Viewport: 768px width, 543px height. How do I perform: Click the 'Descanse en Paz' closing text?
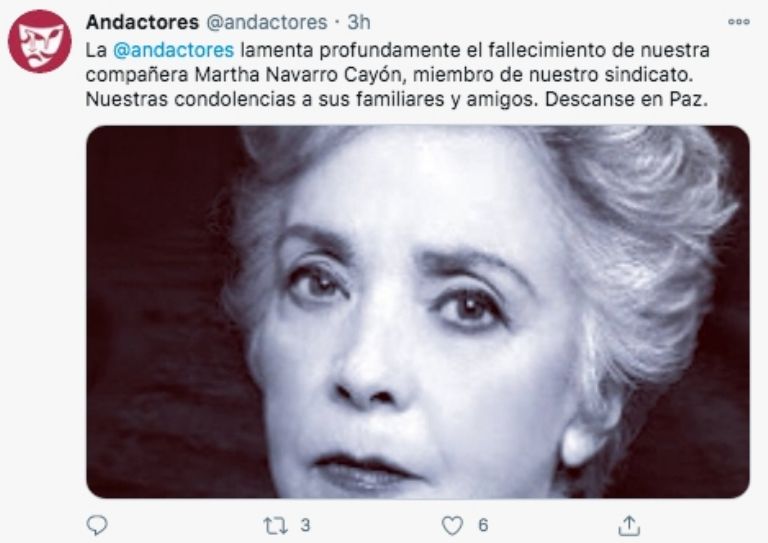pos(626,99)
